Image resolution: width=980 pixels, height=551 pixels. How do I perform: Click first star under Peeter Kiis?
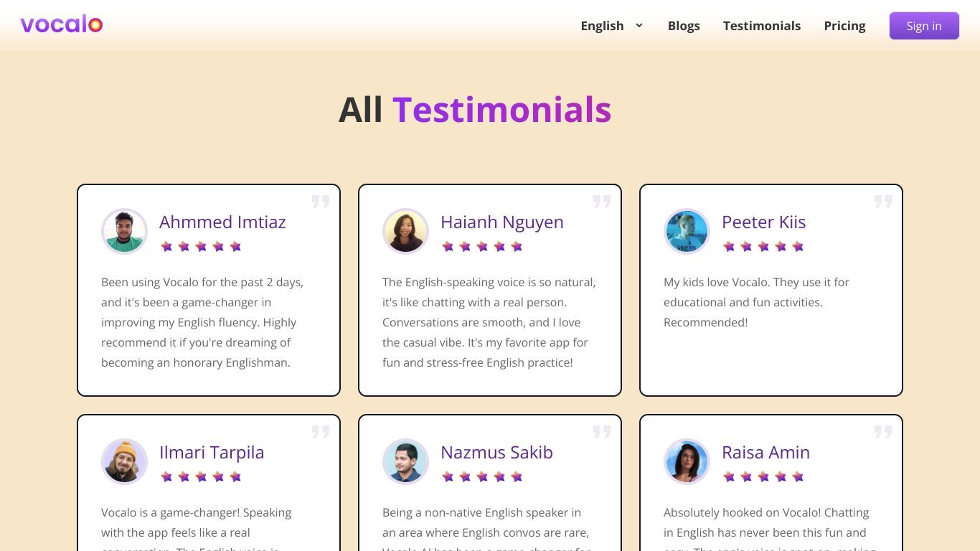click(x=729, y=246)
